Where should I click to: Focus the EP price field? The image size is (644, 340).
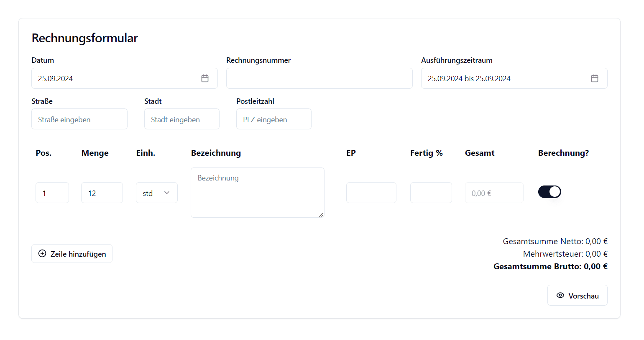click(x=371, y=193)
